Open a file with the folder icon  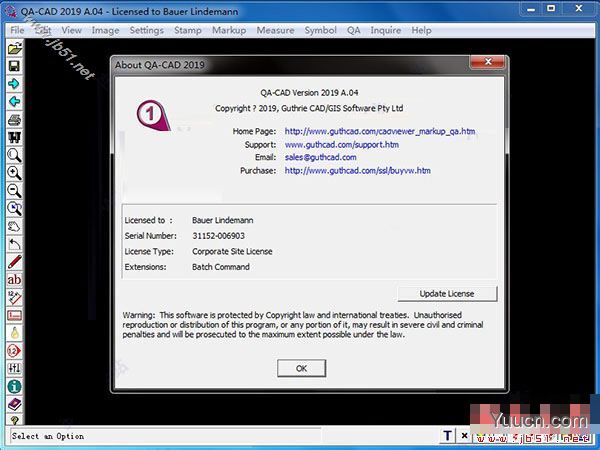(x=15, y=49)
